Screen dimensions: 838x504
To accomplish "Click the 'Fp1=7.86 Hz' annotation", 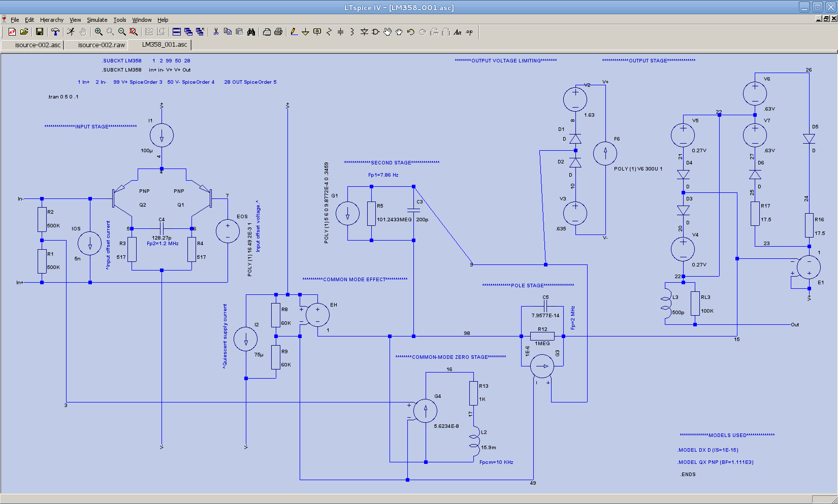I will coord(383,175).
